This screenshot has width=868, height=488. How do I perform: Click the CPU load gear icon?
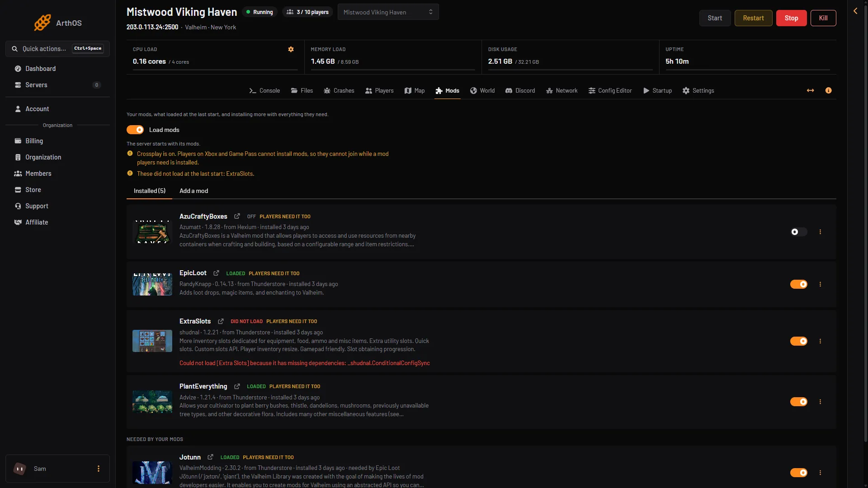click(291, 49)
